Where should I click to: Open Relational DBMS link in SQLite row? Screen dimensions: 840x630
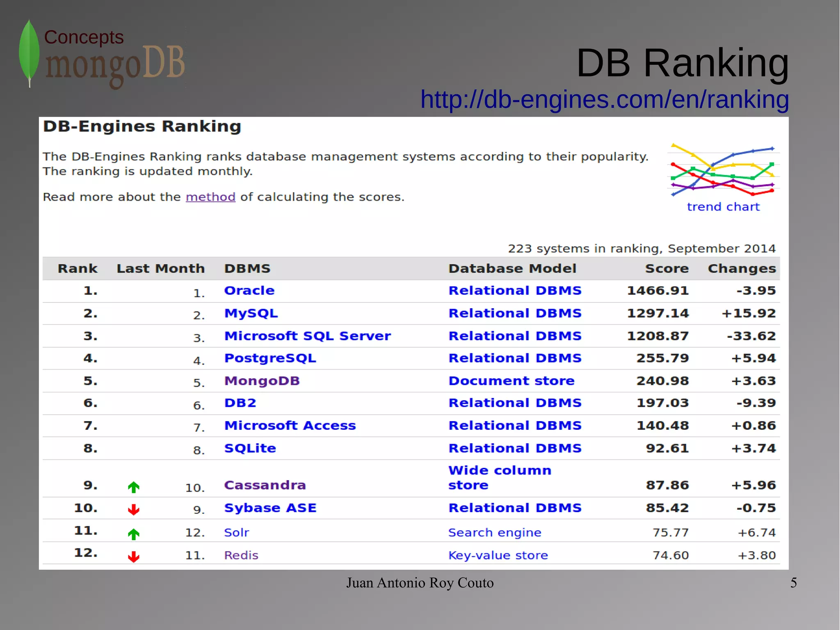pos(515,448)
